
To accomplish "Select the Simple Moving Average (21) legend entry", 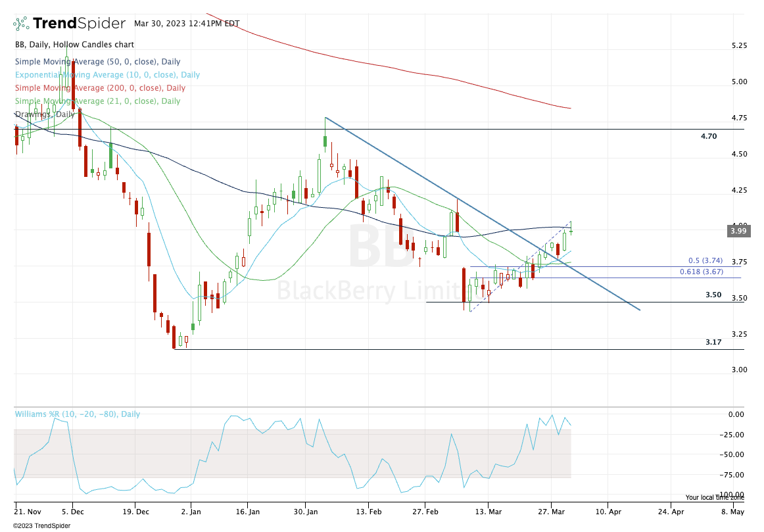I will [x=97, y=101].
